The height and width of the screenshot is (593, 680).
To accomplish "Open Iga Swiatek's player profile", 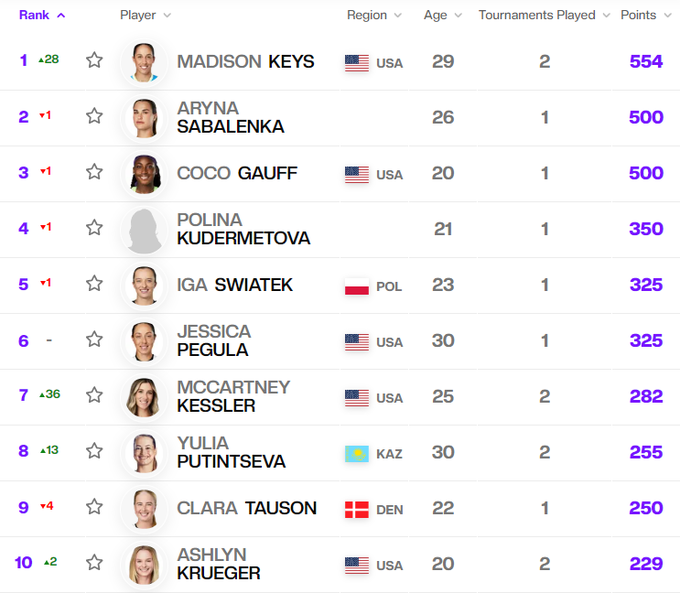I will 235,285.
